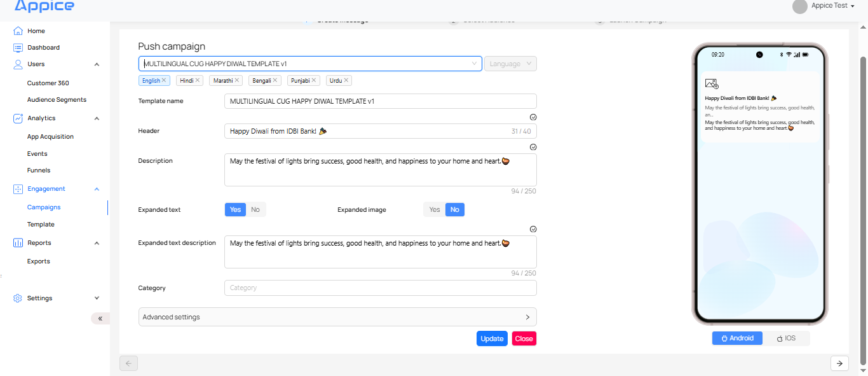This screenshot has width=868, height=376.
Task: Open Customer 360 page
Action: 48,83
